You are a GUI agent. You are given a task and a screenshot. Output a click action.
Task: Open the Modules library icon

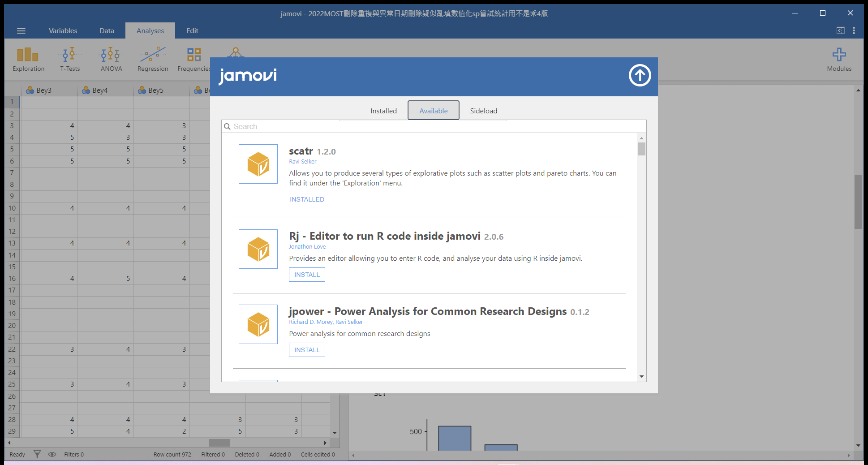point(839,59)
